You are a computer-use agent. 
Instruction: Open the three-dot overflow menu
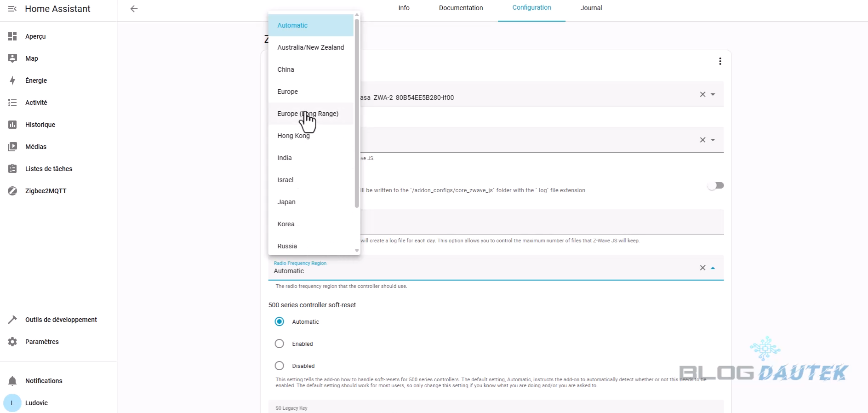[720, 62]
